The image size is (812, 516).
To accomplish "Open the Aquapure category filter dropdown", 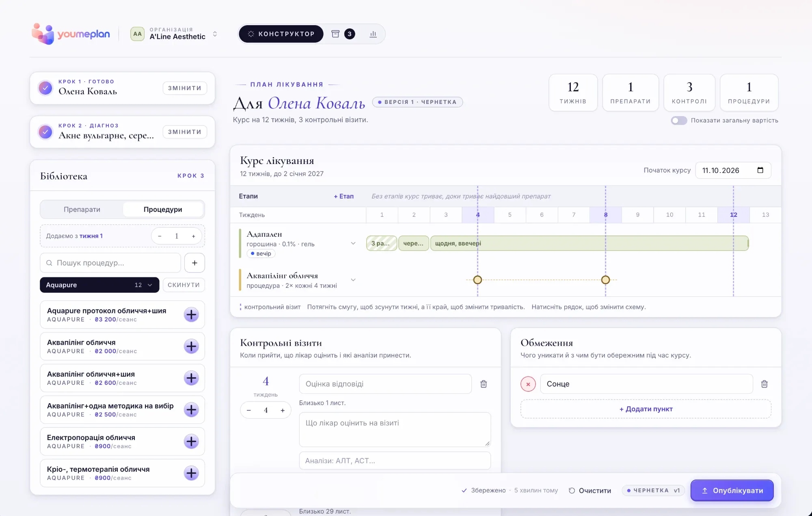I will [x=99, y=285].
